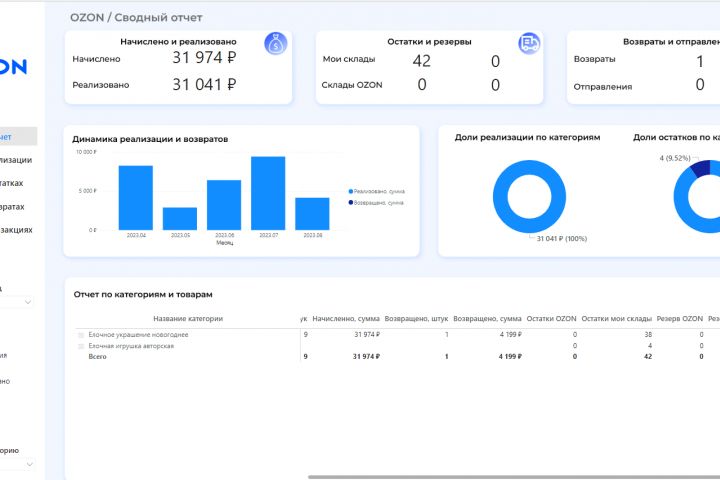Viewport: 720px width, 480px height.
Task: Sort by the 'Начисленно, сумма' column header
Action: [346, 318]
